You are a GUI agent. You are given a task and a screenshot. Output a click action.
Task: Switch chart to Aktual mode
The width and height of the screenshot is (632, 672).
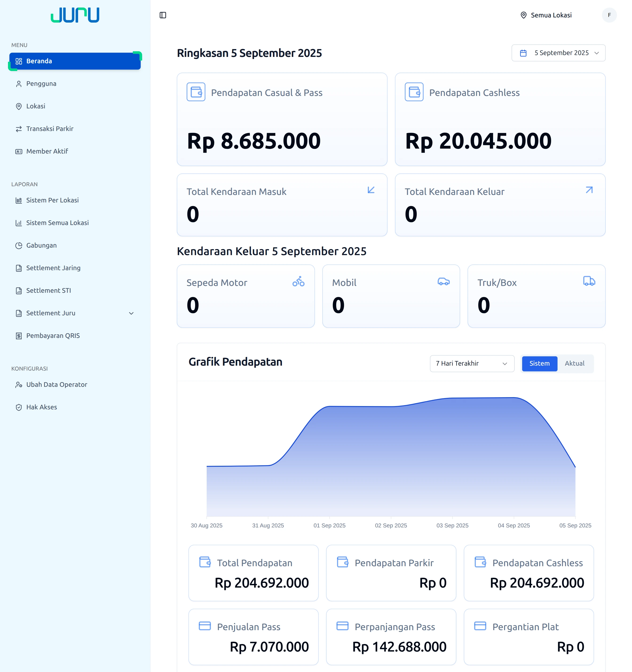tap(575, 364)
